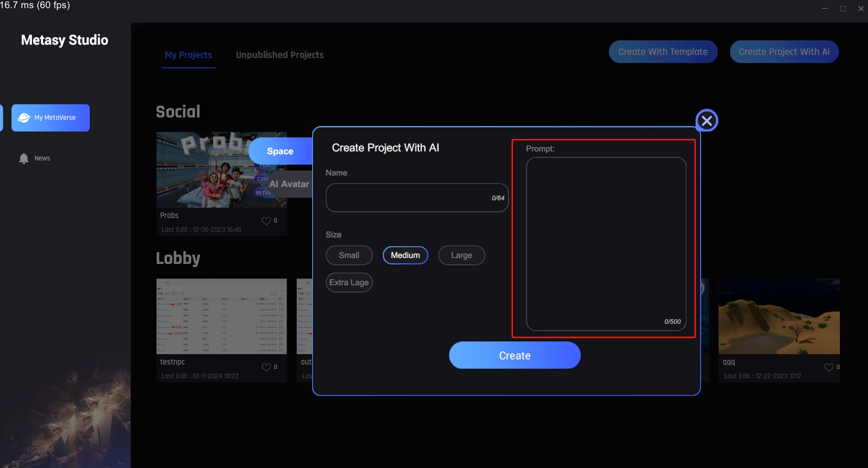Open the testnpc project thumbnail
This screenshot has height=468, width=868.
[x=221, y=316]
